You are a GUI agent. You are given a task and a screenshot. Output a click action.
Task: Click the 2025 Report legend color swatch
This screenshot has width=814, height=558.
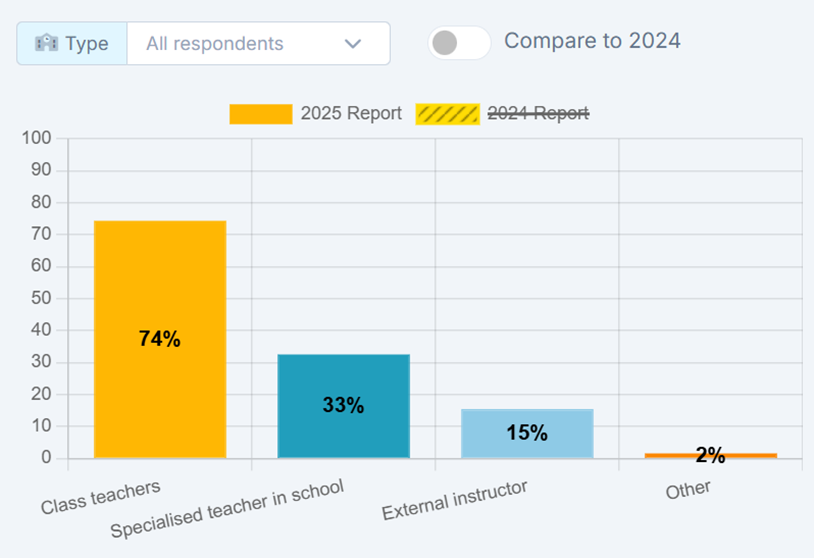tap(260, 114)
